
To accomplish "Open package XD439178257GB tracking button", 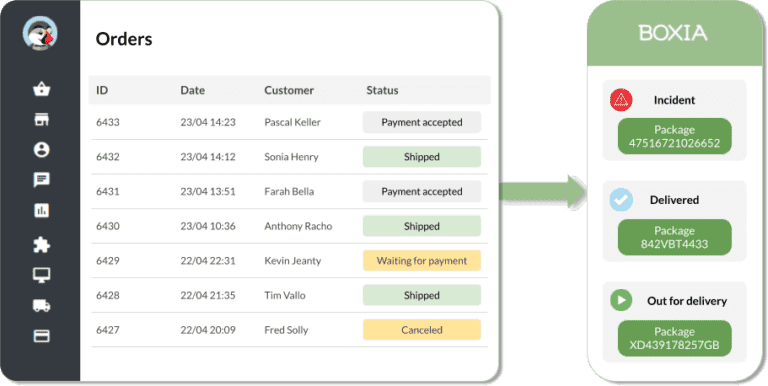I will coord(674,338).
